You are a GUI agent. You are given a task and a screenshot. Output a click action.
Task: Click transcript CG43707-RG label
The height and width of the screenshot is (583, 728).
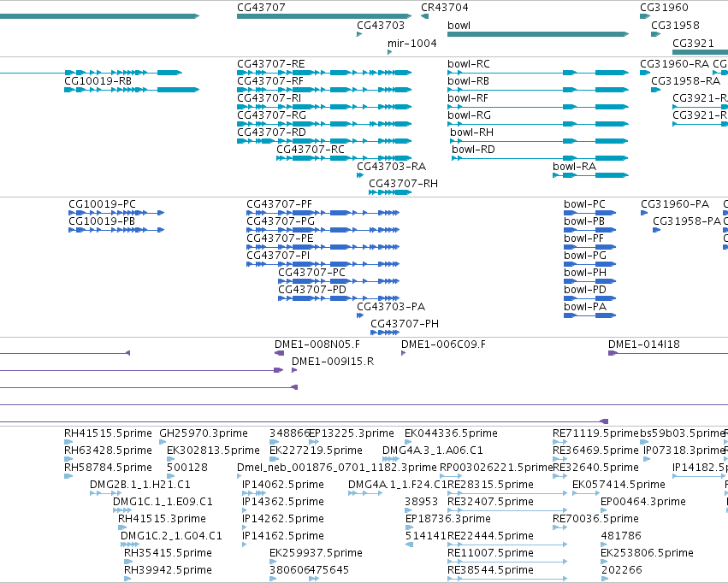coord(271,115)
